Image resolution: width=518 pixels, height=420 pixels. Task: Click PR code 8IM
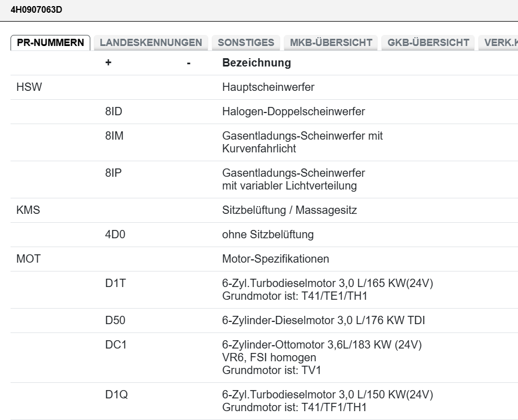pyautogui.click(x=114, y=136)
